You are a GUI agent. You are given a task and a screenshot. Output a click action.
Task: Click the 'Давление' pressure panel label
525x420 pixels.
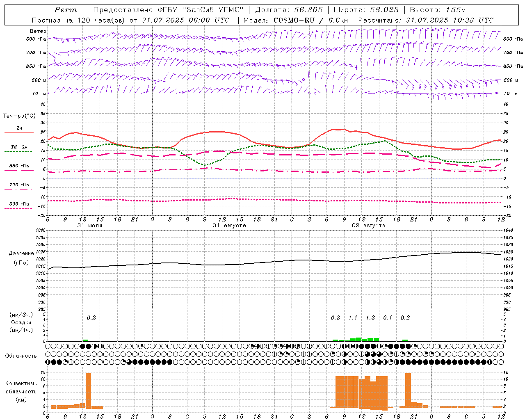[21, 253]
